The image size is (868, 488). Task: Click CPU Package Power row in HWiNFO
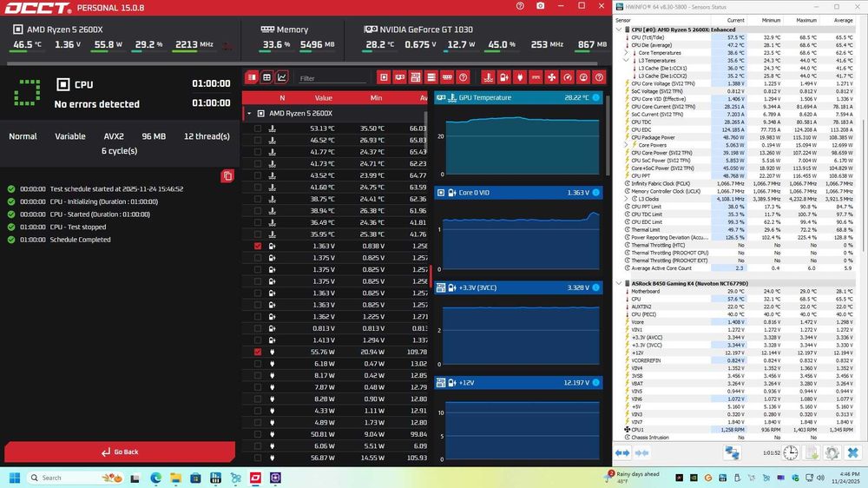[740, 137]
